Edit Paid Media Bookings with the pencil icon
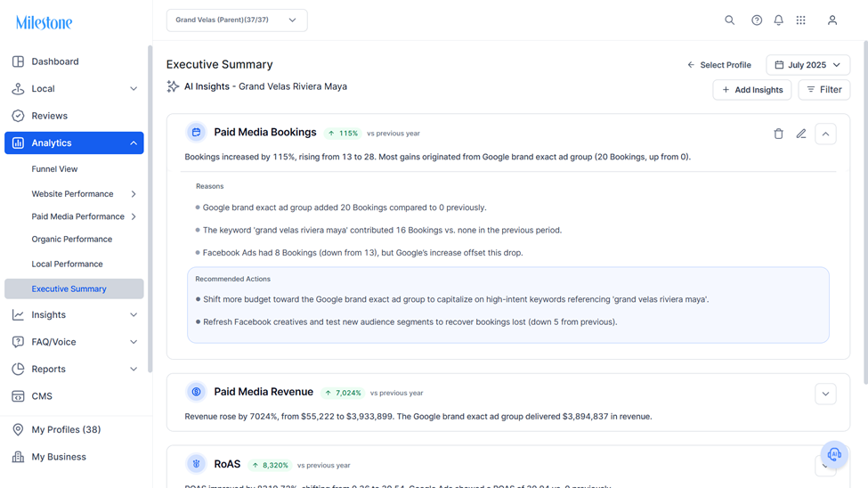The width and height of the screenshot is (868, 488). click(x=801, y=134)
